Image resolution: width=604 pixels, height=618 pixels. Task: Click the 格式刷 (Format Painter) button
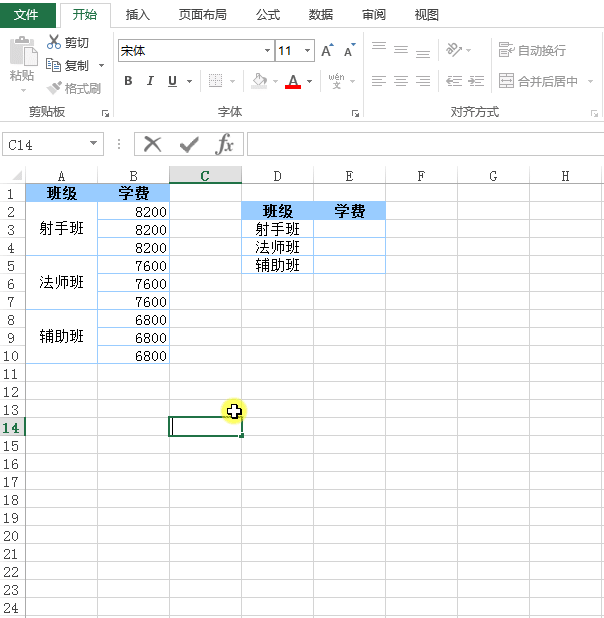pyautogui.click(x=73, y=88)
